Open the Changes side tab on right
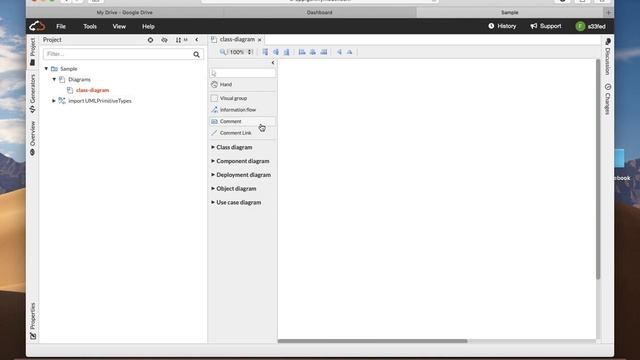The width and height of the screenshot is (640, 360). click(608, 99)
